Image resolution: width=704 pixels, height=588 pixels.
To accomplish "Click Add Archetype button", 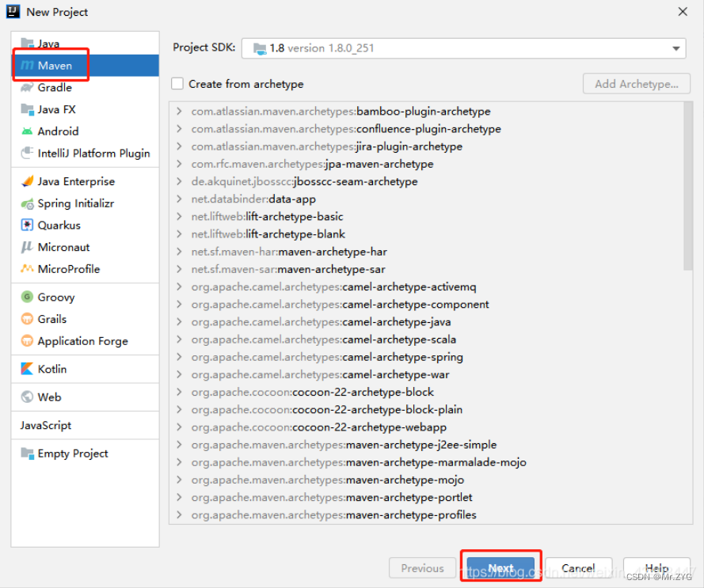I will [x=636, y=84].
